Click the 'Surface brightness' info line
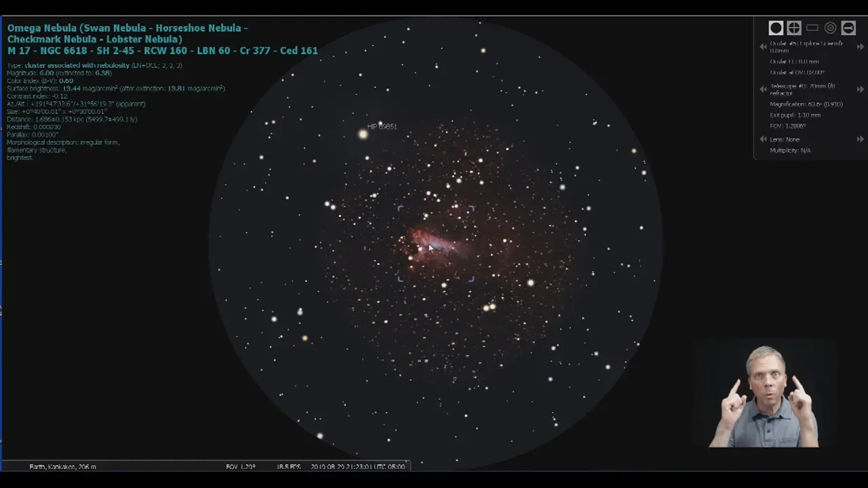This screenshot has height=488, width=868. click(x=116, y=88)
